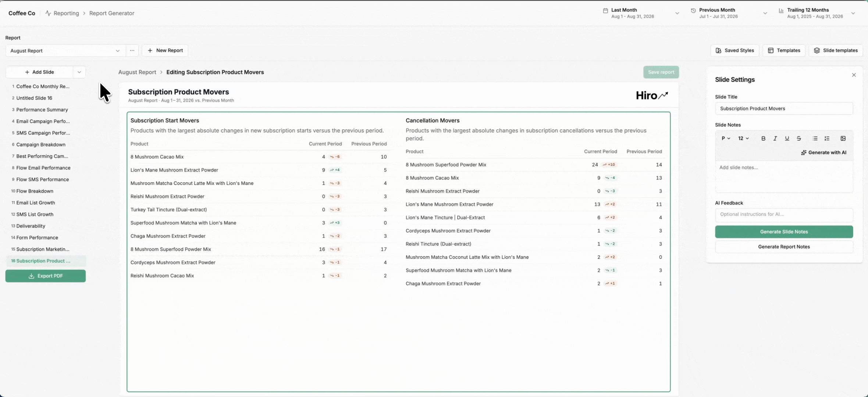This screenshot has height=397, width=868.
Task: Select Form Performance slide
Action: coord(46,238)
